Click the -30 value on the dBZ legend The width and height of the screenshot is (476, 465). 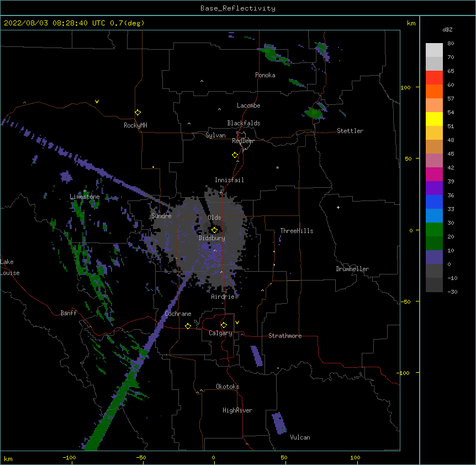[452, 292]
